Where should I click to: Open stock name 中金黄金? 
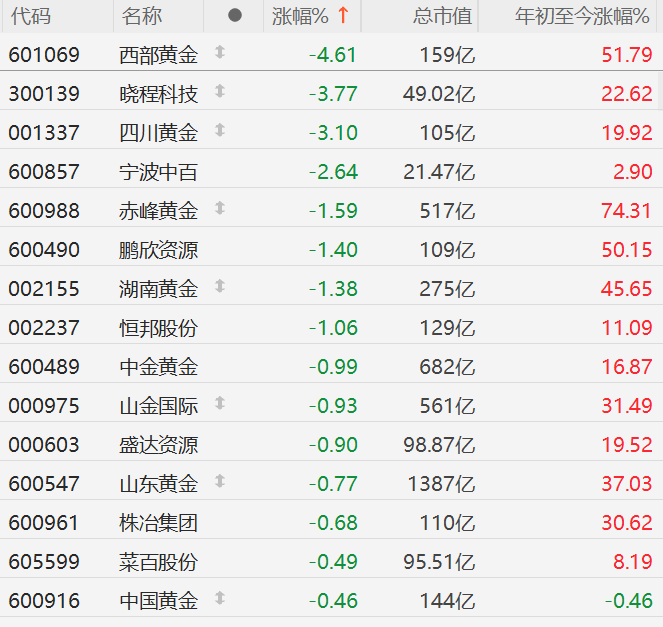point(159,367)
